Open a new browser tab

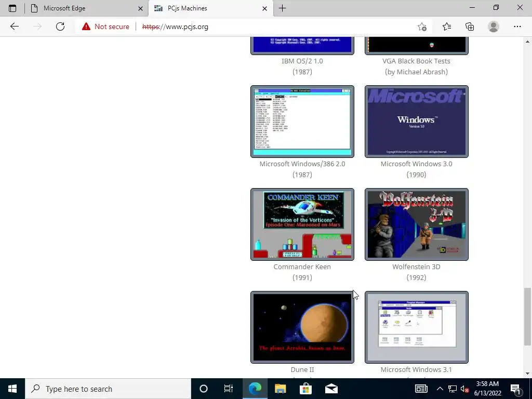coord(282,8)
